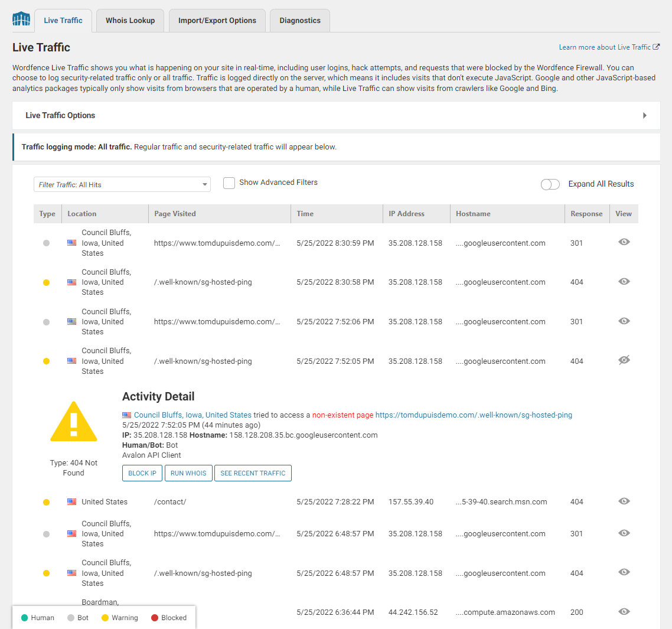Viewport: 672px width, 629px height.
Task: Click the RUN WHOIS button
Action: 188,473
